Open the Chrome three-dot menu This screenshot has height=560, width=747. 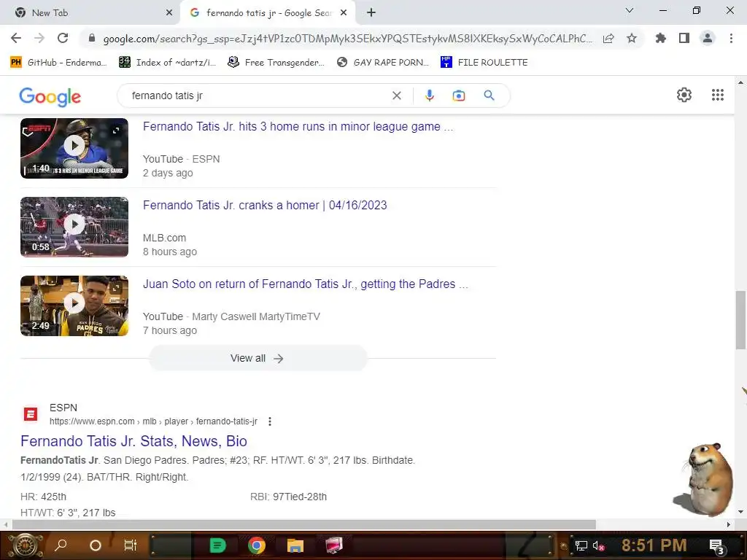(x=731, y=38)
